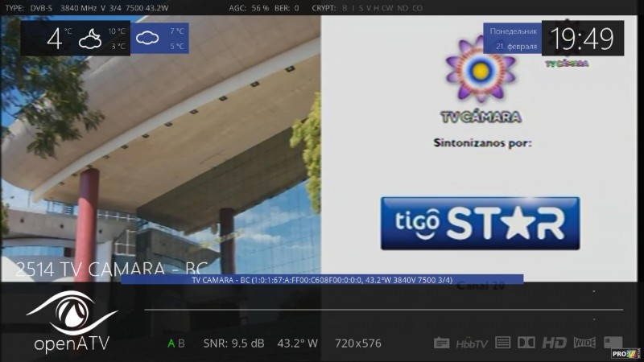644x362 pixels.
Task: Select tuner B indicator
Action: pos(181,343)
